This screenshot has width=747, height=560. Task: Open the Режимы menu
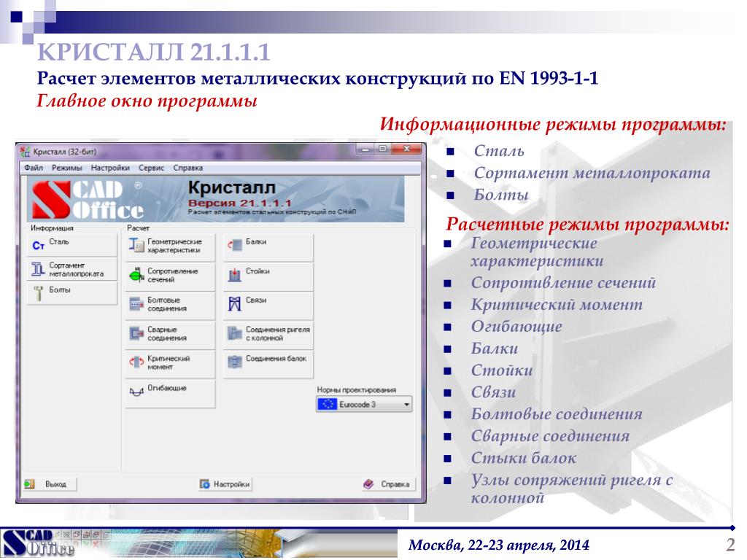click(66, 168)
